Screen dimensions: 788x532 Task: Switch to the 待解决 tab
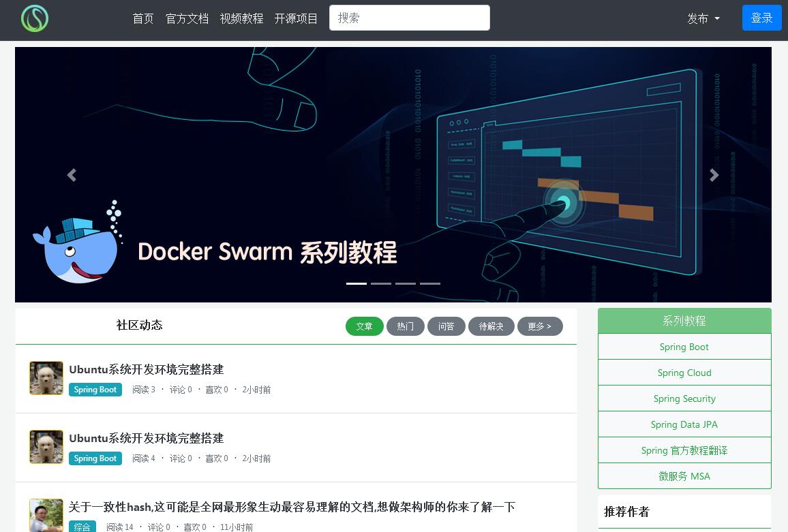click(491, 326)
